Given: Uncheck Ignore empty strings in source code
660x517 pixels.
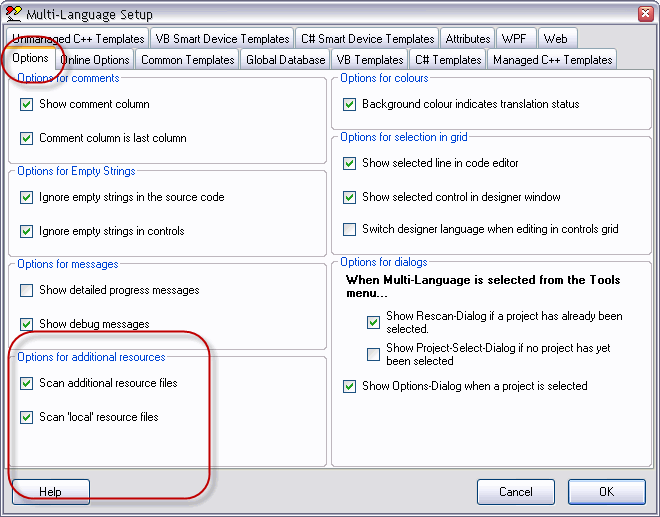Looking at the screenshot, I should (x=27, y=197).
